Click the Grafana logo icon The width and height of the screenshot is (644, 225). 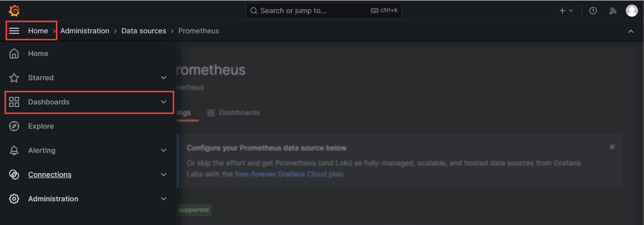14,11
